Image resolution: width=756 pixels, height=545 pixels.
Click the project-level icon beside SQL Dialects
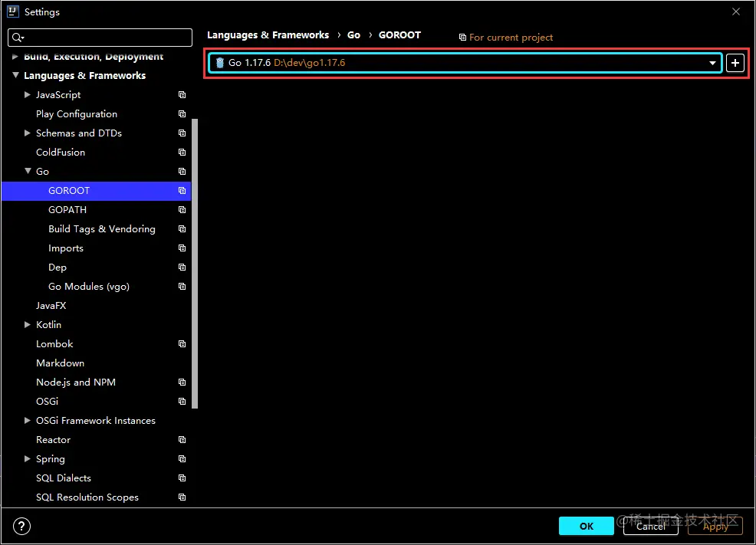pyautogui.click(x=182, y=478)
